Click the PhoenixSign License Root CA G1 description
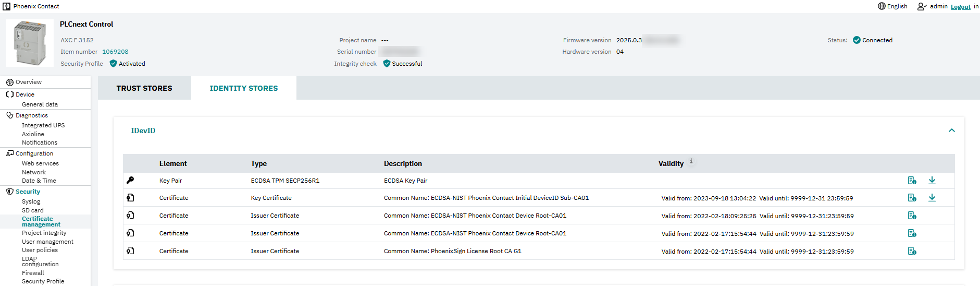The width and height of the screenshot is (980, 286). (453, 251)
